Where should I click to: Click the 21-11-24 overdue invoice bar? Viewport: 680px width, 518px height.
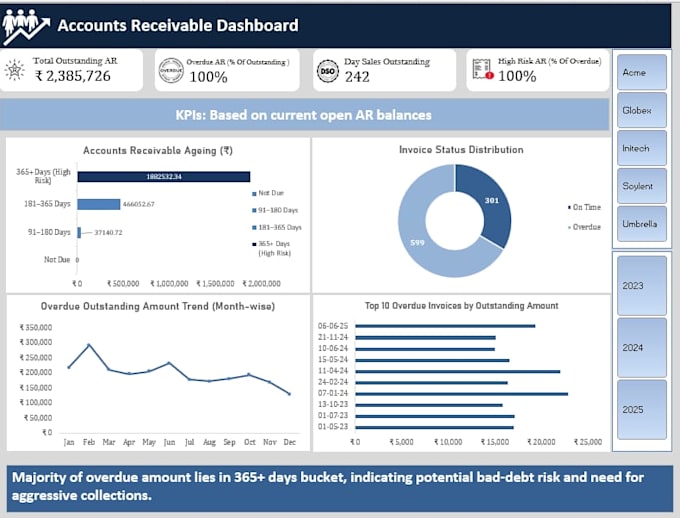click(x=425, y=338)
